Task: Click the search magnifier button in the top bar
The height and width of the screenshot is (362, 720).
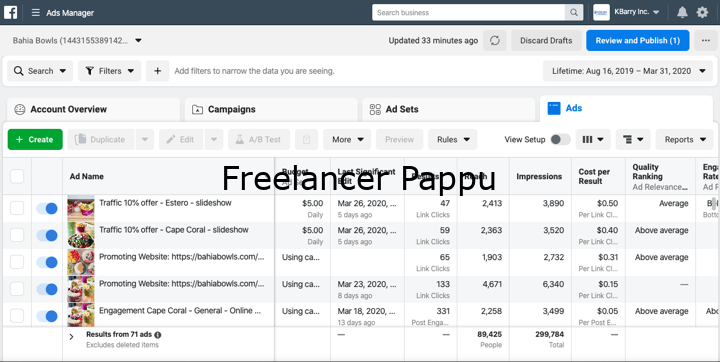Action: (x=574, y=12)
